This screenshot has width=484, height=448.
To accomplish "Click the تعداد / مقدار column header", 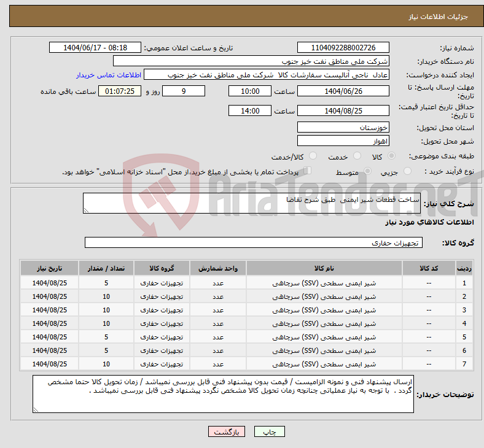I will [106, 268].
